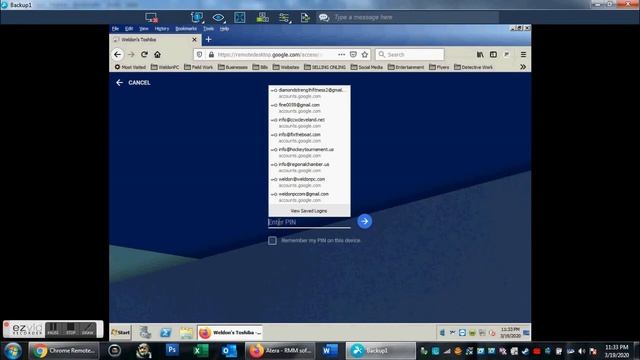Open Most Visited bookmarks

click(x=130, y=67)
